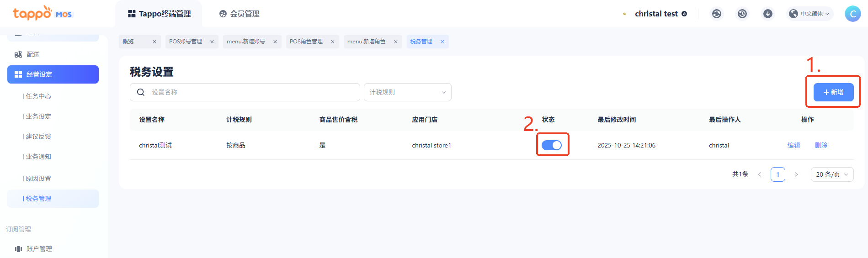Close the 概览 tab
Image resolution: width=868 pixels, height=258 pixels.
pyautogui.click(x=154, y=42)
